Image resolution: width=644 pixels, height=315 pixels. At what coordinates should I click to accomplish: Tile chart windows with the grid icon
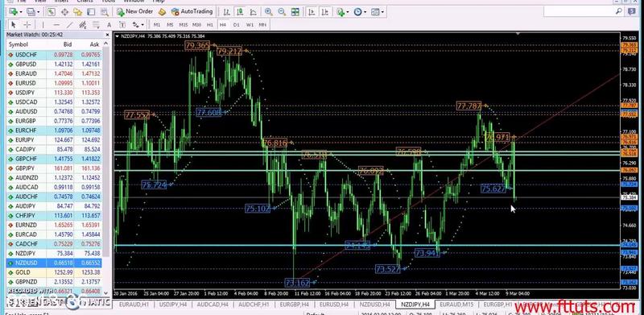point(295,12)
